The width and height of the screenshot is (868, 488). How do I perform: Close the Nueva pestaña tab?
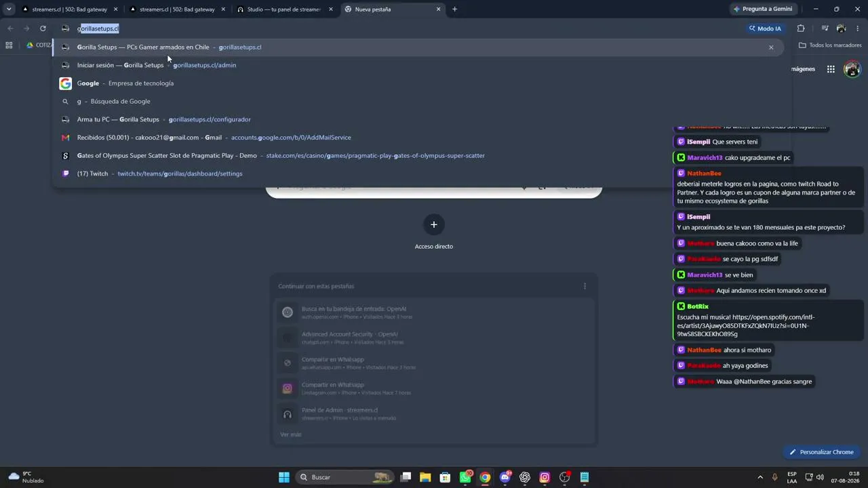pyautogui.click(x=439, y=9)
